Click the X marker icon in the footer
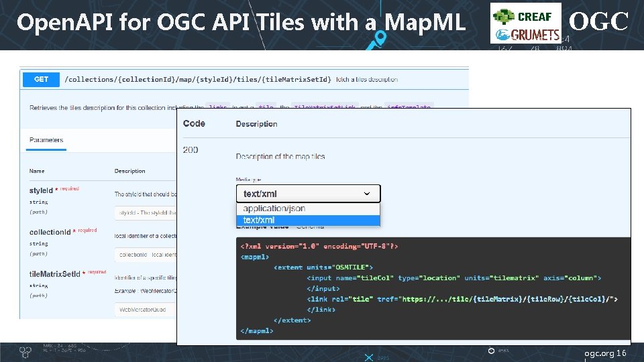Viewport: 644px width, 362px height. [369, 357]
